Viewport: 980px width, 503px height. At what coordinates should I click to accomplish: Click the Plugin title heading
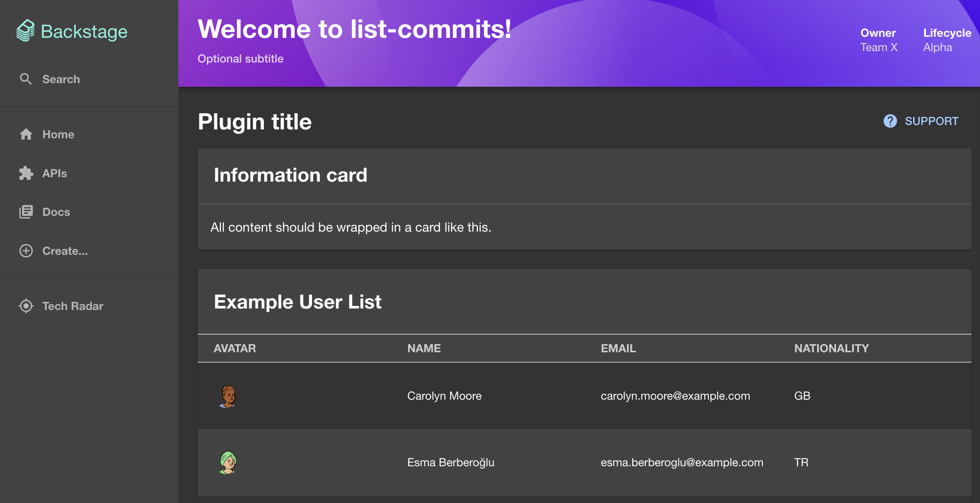click(255, 121)
